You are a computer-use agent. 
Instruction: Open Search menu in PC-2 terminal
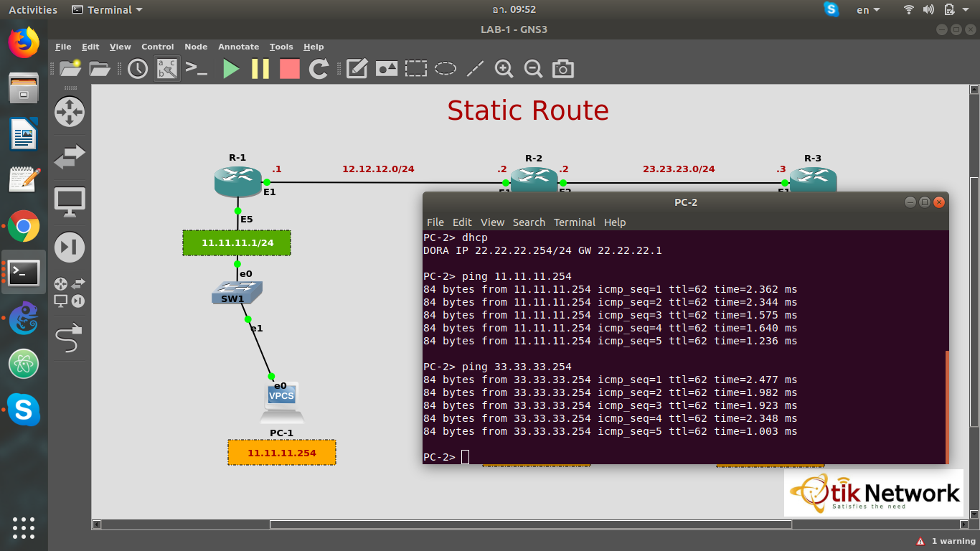click(529, 222)
